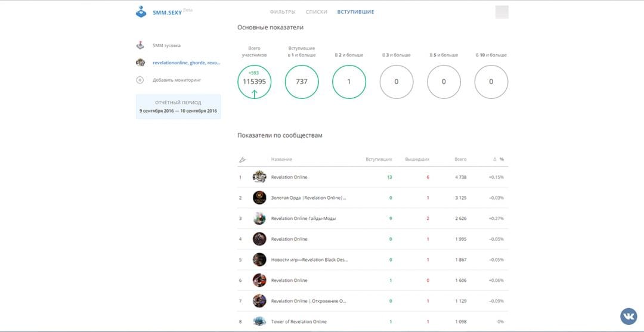
Task: Click the 6 left value for Revelation Online
Action: pyautogui.click(x=428, y=177)
